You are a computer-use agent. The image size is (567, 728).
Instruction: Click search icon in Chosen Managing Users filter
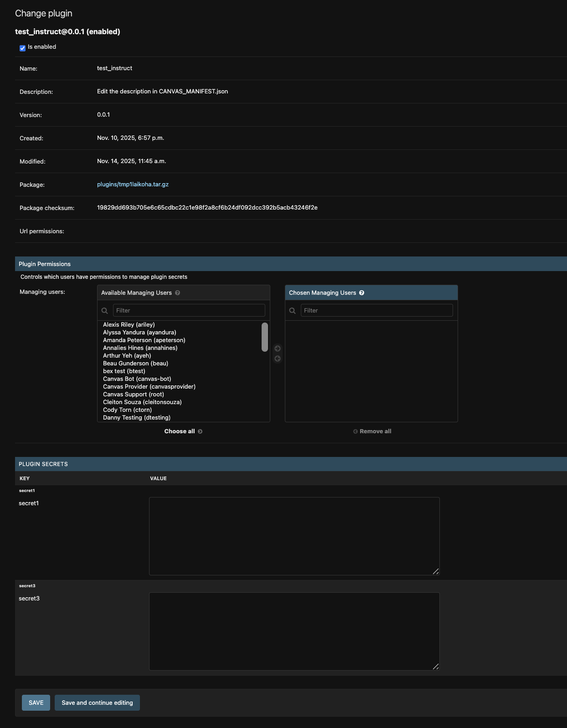pos(293,311)
